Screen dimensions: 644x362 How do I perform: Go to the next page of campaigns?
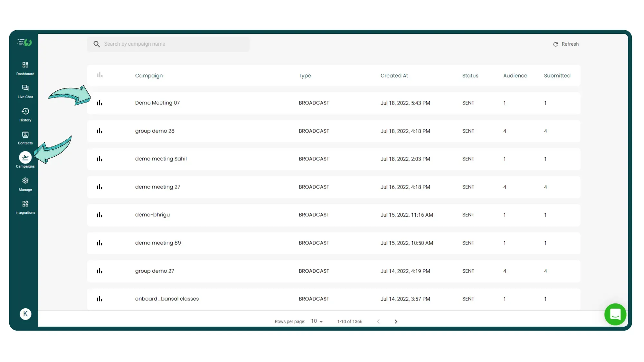(x=396, y=321)
